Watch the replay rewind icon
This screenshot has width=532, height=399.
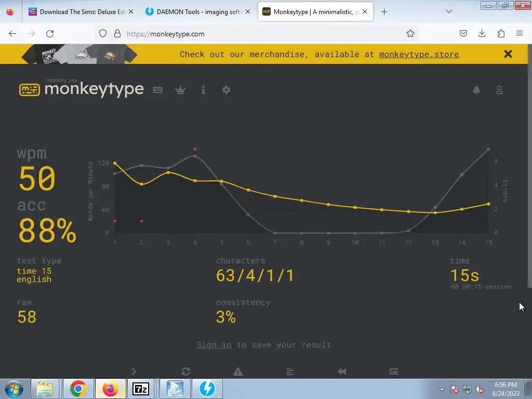point(342,371)
